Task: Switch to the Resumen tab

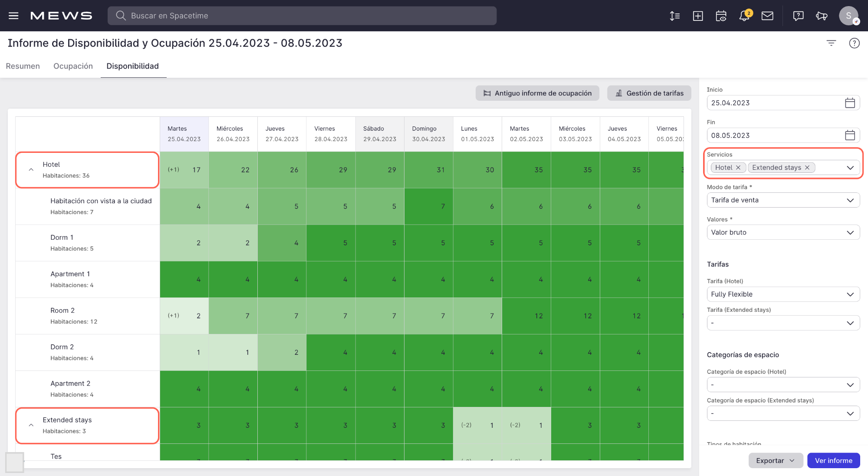Action: [x=23, y=66]
